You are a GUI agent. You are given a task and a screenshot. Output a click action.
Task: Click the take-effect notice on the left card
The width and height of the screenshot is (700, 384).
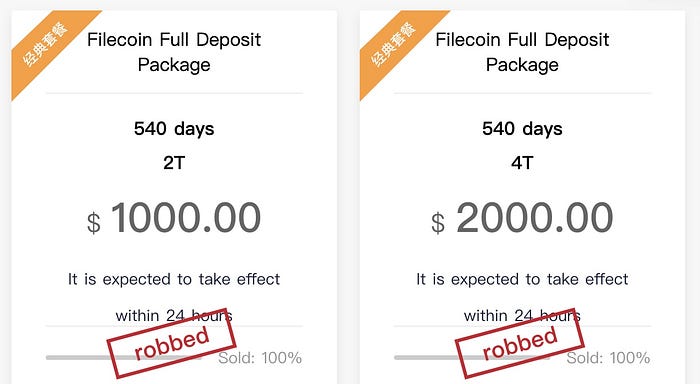174,297
